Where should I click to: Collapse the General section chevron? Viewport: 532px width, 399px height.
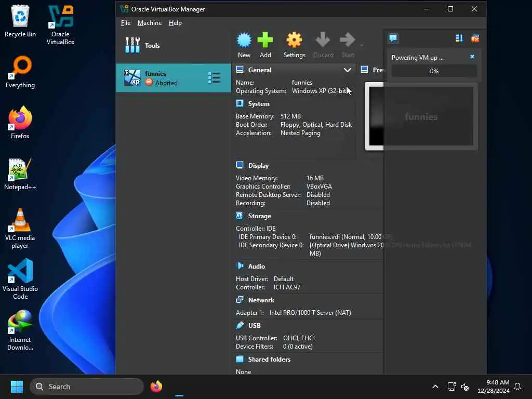[x=348, y=70]
